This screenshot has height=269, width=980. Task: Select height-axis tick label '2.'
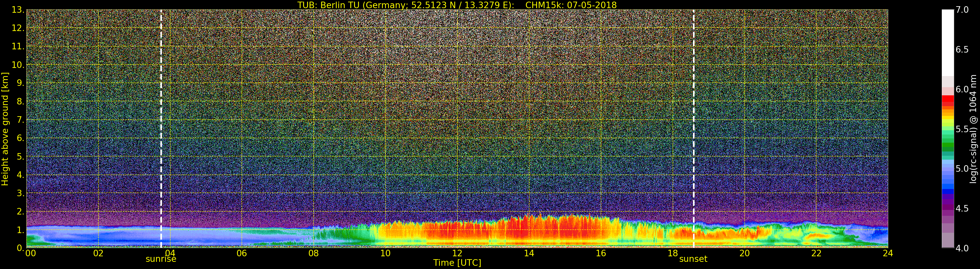pyautogui.click(x=21, y=211)
